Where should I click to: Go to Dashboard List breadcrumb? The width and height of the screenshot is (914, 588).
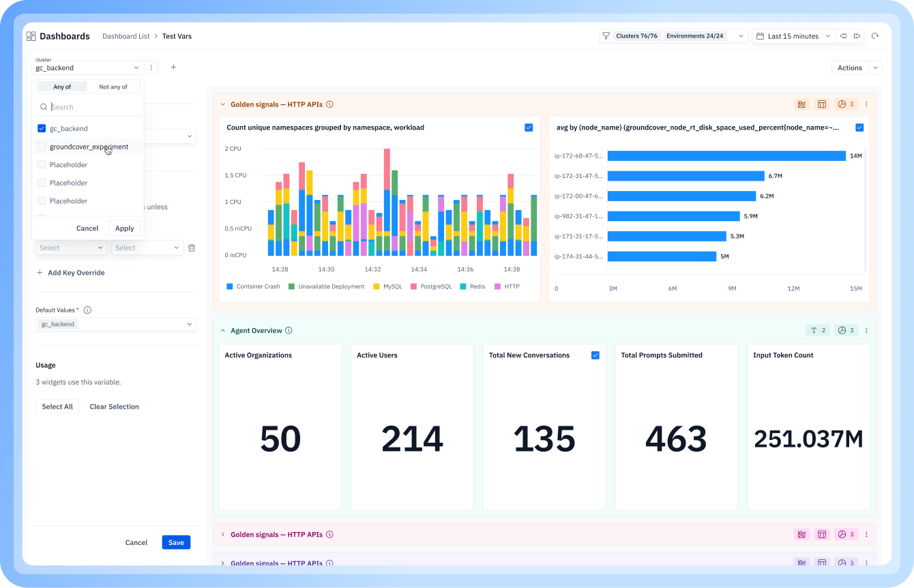coord(126,36)
